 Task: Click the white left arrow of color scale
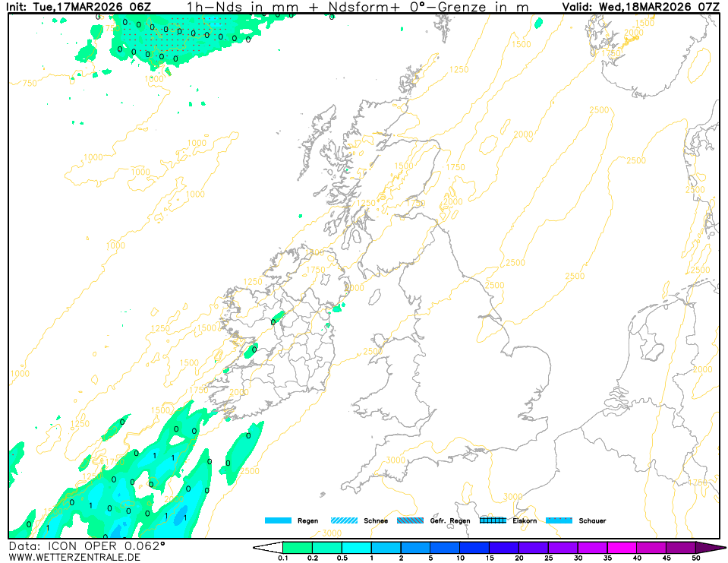coord(267,547)
